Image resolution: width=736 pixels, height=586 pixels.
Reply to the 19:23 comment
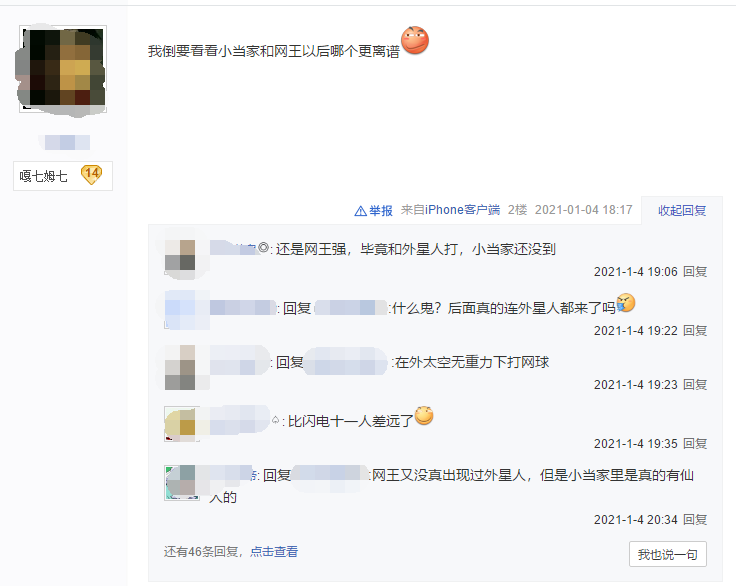(x=695, y=385)
